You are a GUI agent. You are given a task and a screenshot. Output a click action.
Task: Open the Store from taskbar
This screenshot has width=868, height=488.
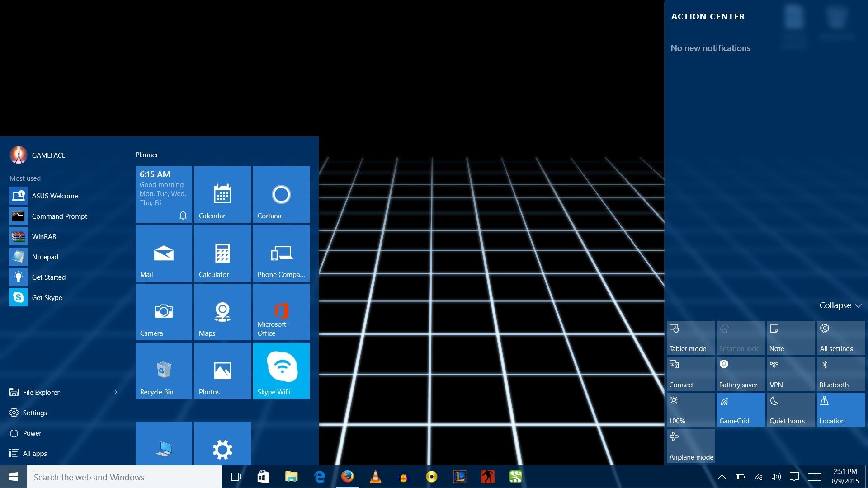click(x=263, y=477)
